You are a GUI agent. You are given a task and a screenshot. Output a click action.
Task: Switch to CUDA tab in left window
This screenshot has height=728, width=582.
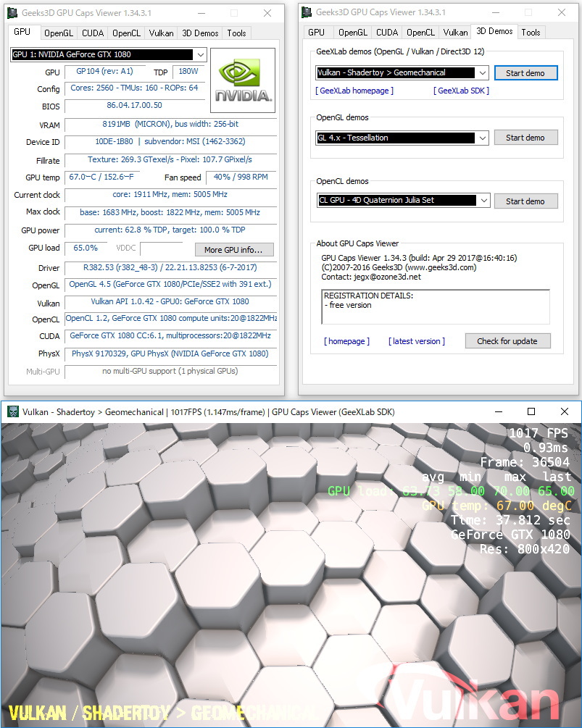coord(93,33)
